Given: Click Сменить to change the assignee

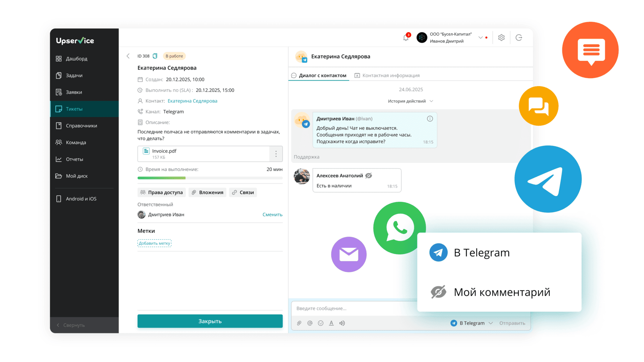Looking at the screenshot, I should click(x=273, y=215).
